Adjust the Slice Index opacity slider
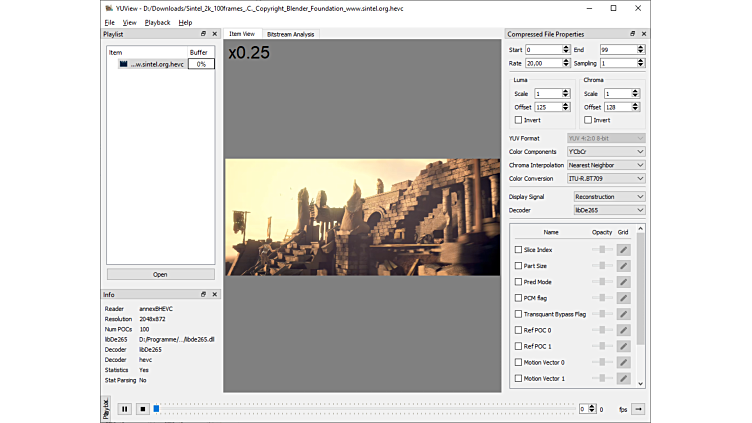752x423 pixels. 602,250
